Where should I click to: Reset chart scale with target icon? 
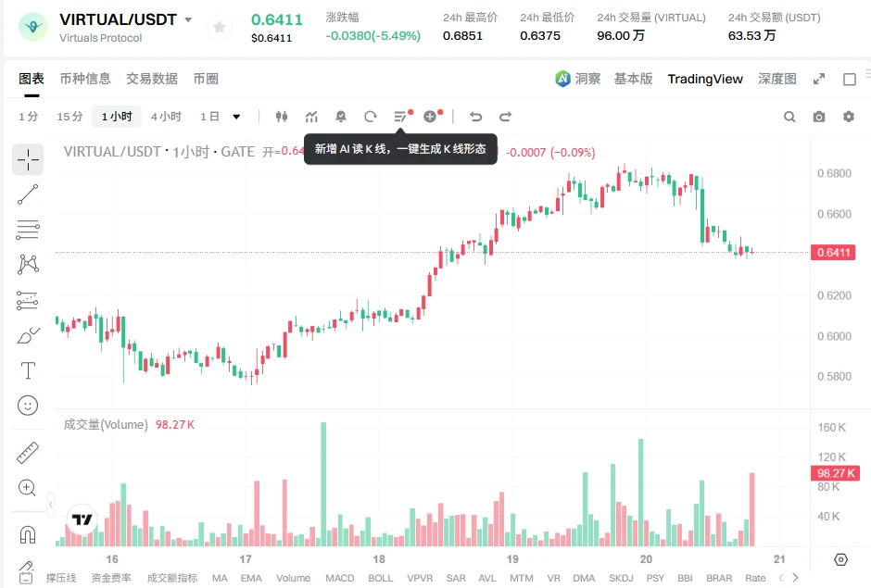841,559
